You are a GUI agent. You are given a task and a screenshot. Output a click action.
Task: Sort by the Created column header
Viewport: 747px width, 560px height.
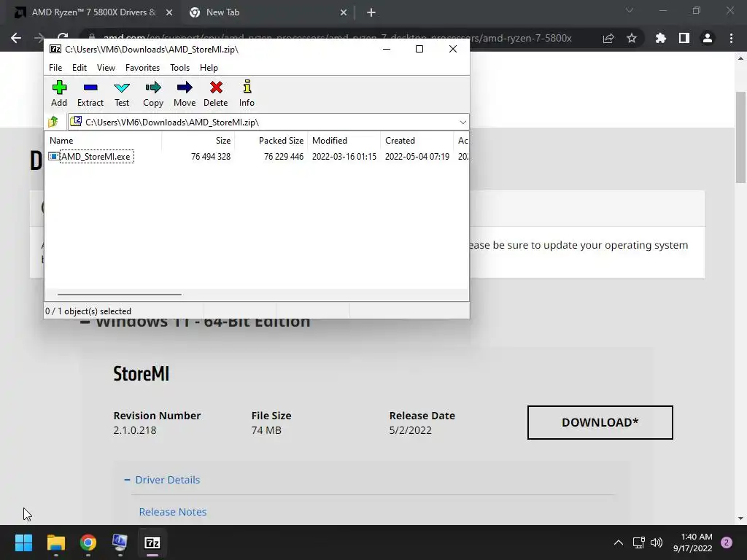(417, 141)
